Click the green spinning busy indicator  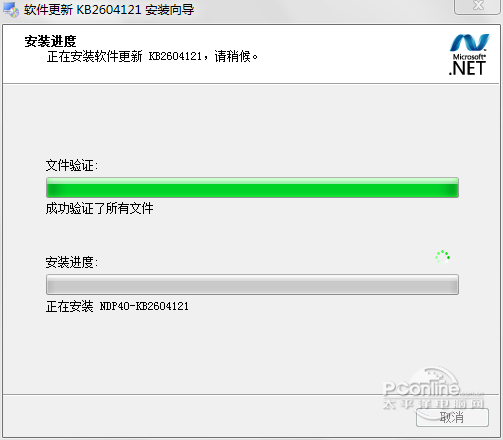pos(443,257)
